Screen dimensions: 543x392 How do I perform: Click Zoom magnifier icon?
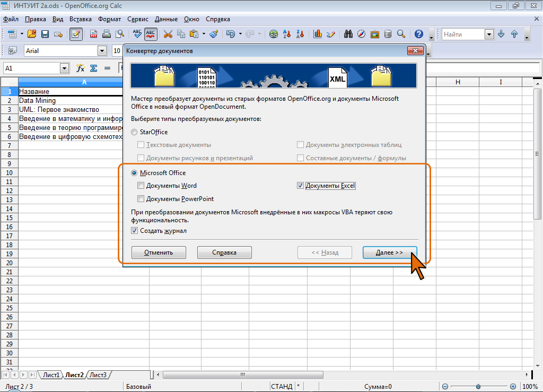401,34
